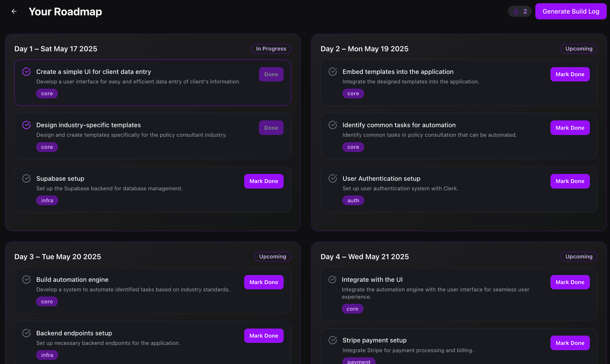
Task: Mark Integrate with the UI done
Action: pyautogui.click(x=570, y=282)
